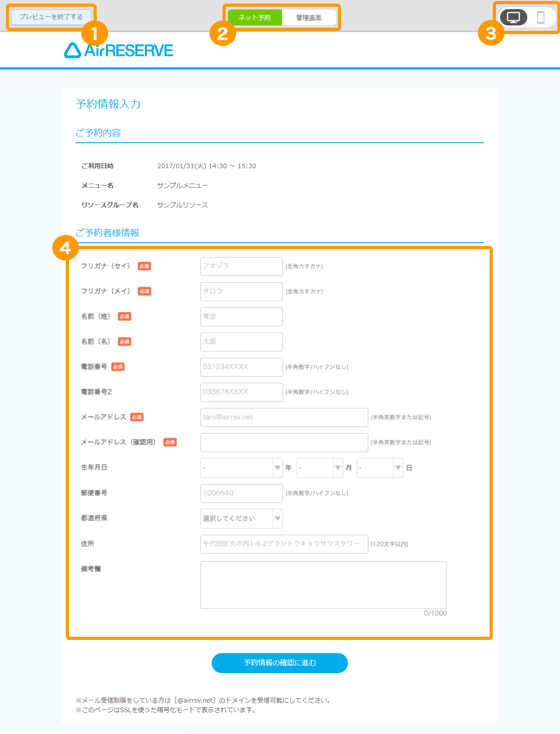Click the 名前(名) input field

[242, 342]
